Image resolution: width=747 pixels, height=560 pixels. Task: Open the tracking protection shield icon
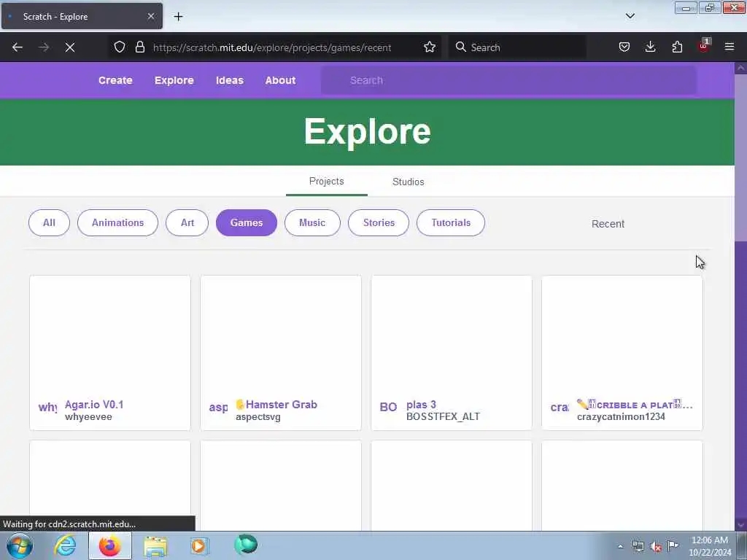pyautogui.click(x=120, y=47)
